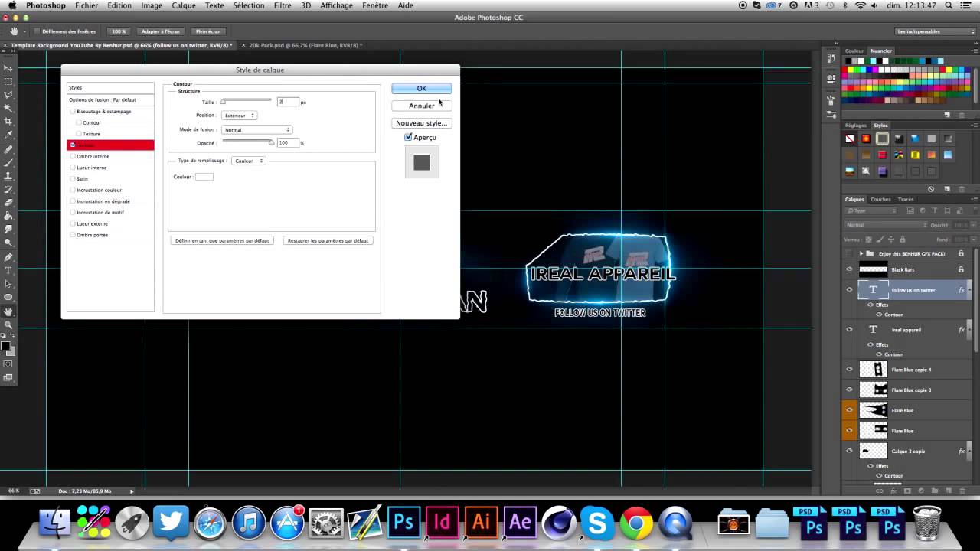This screenshot has height=551, width=980.
Task: Click the 'Adapter à l'écran' button
Action: point(160,31)
